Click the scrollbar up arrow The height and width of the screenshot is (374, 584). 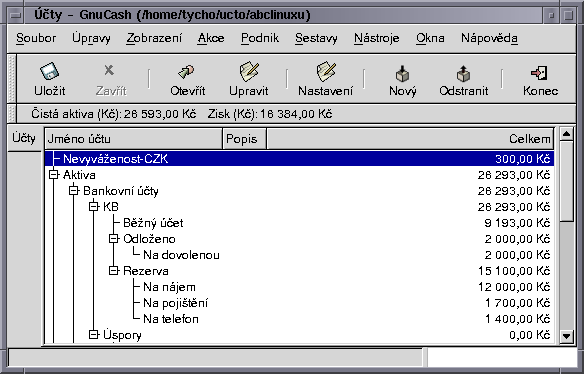tap(566, 134)
